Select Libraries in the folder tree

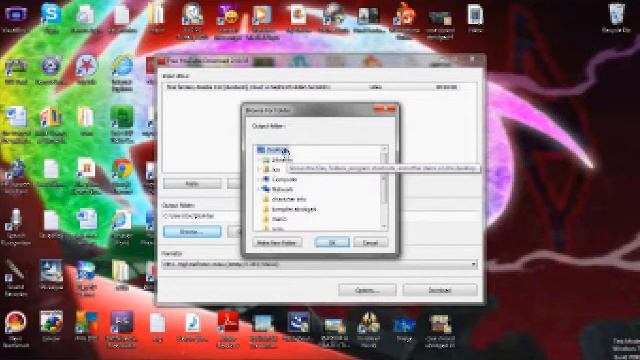[278, 160]
